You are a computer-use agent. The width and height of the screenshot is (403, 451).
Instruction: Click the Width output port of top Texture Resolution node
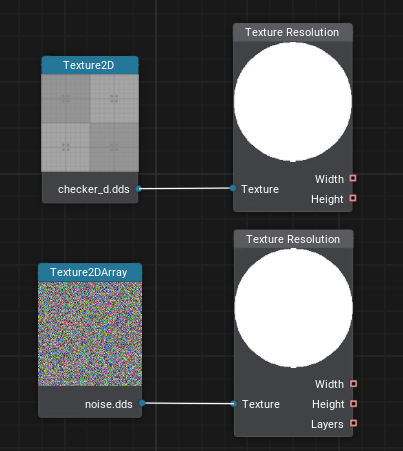(x=353, y=178)
